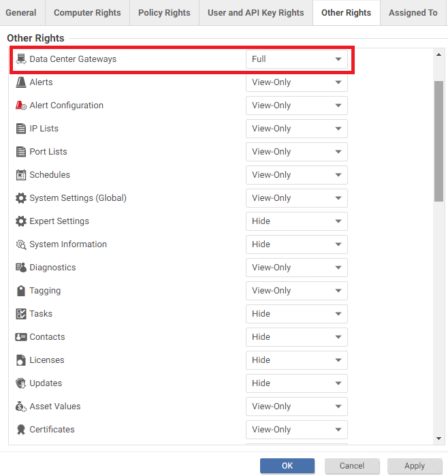Click the Tagging tag icon
The height and width of the screenshot is (476, 448).
coord(21,291)
